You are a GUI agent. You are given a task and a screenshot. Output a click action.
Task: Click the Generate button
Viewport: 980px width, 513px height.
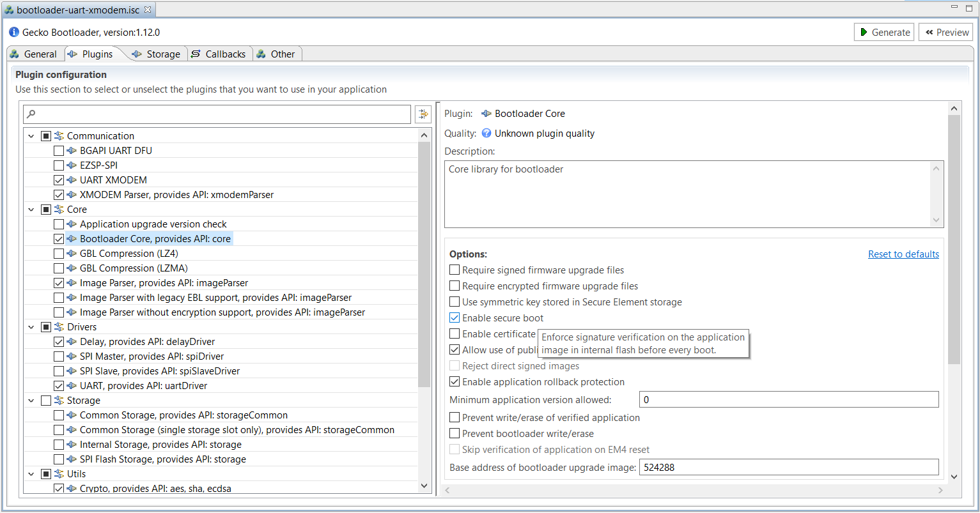(x=883, y=32)
